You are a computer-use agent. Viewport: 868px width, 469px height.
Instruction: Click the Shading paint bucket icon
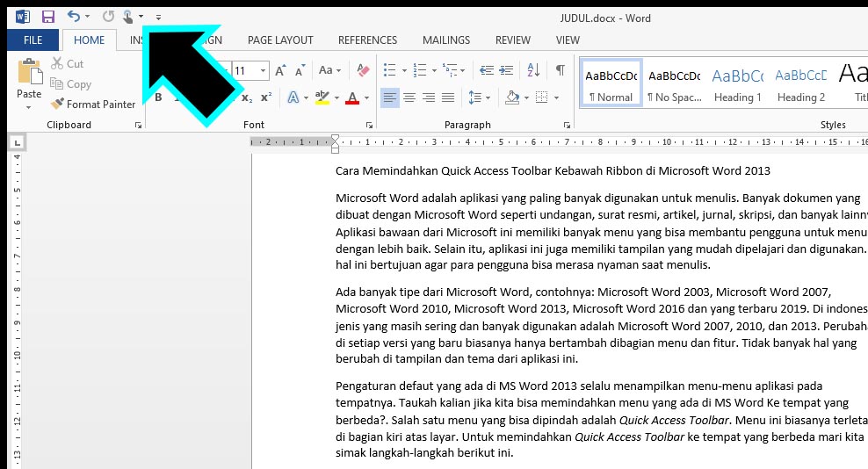tap(512, 98)
